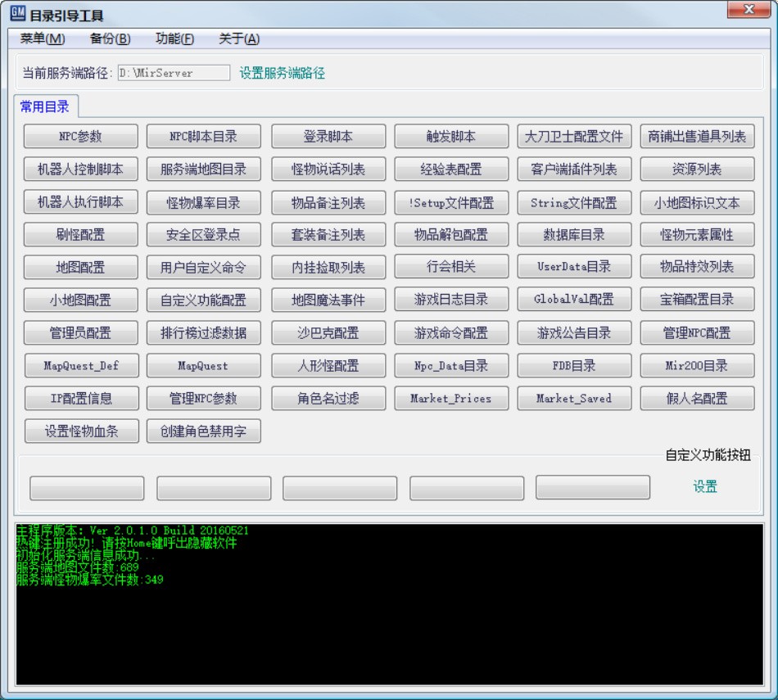Select the 常用目录 tab
This screenshot has width=778, height=700.
[45, 106]
